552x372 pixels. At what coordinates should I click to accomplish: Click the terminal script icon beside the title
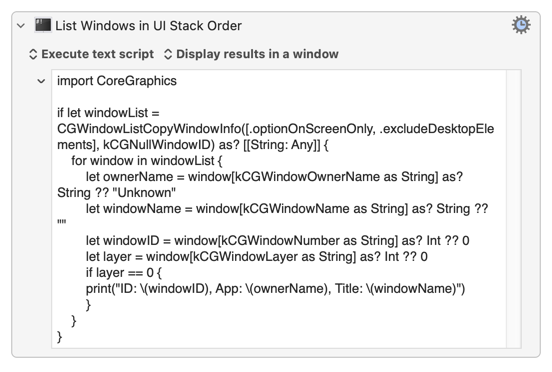[x=43, y=25]
